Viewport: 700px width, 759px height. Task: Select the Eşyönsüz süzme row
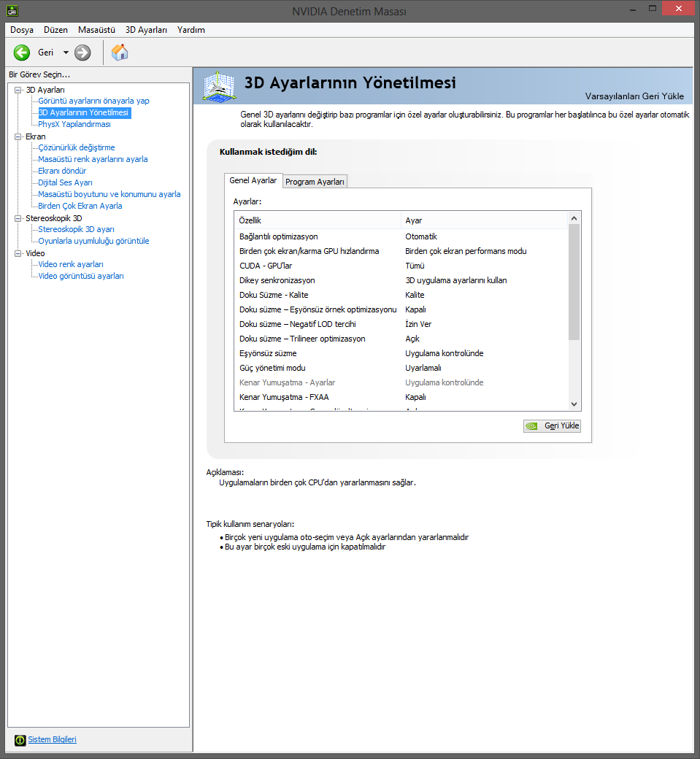click(401, 353)
